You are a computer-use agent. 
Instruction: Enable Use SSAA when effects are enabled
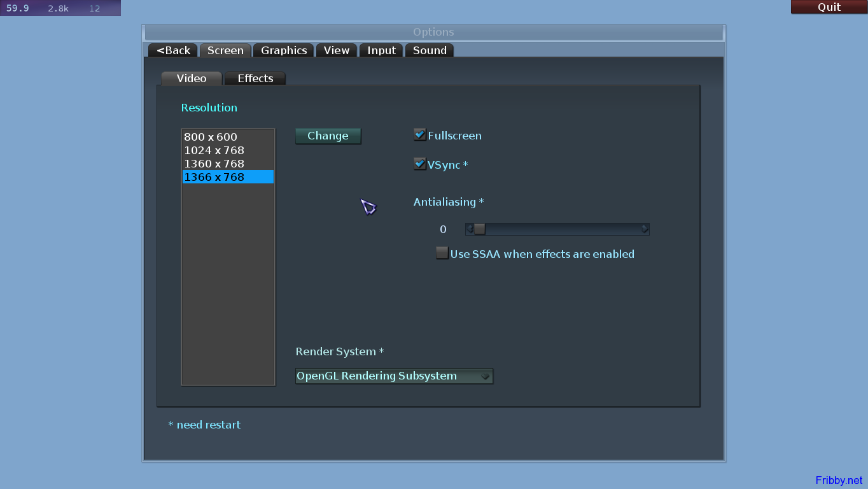[x=442, y=253]
